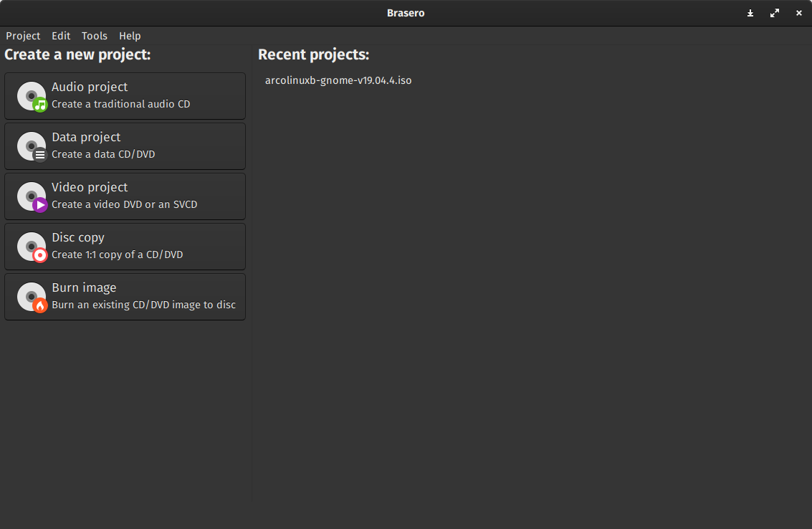
Task: Click the Disc copy icon
Action: [32, 247]
